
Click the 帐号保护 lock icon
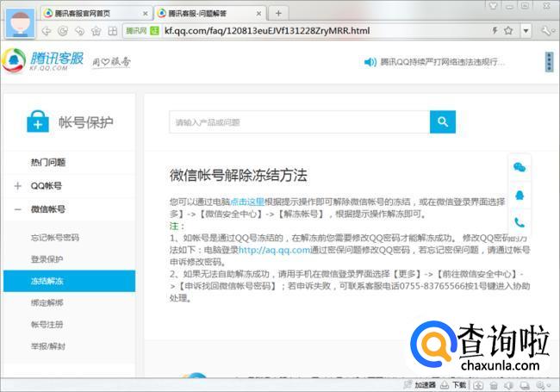point(38,121)
